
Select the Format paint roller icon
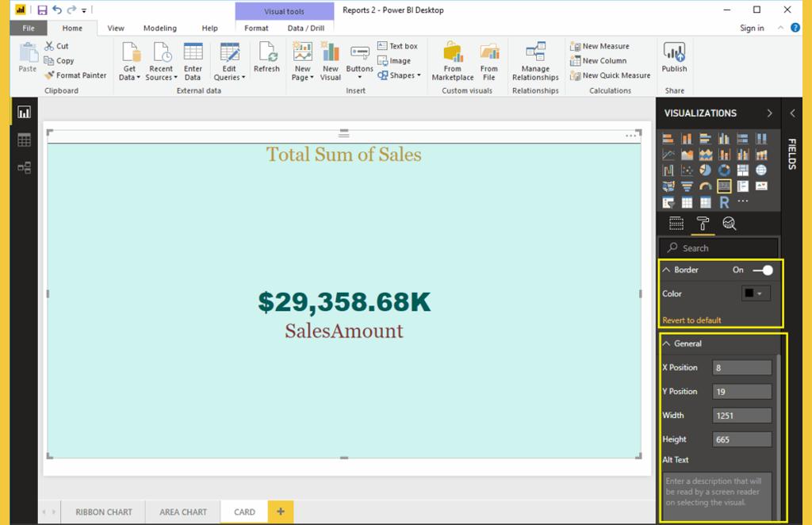[x=703, y=224]
